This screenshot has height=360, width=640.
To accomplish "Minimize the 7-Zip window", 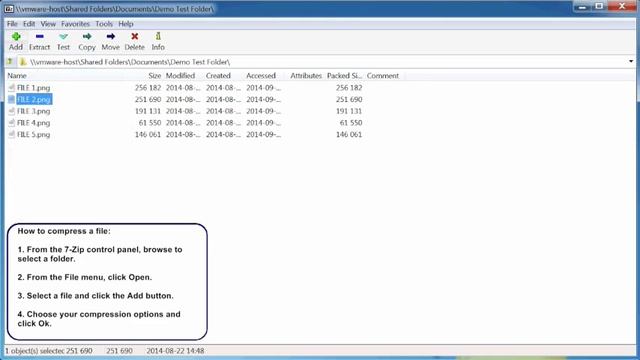I will coord(582,7).
